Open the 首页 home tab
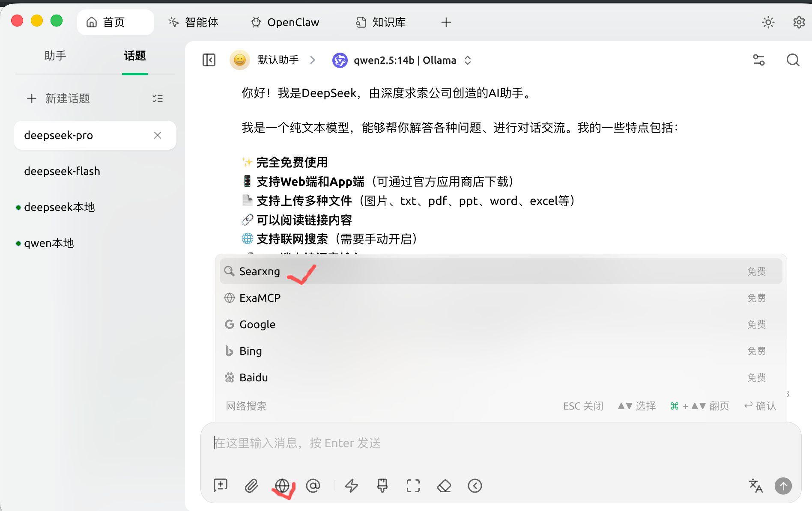The image size is (812, 511). (x=115, y=22)
